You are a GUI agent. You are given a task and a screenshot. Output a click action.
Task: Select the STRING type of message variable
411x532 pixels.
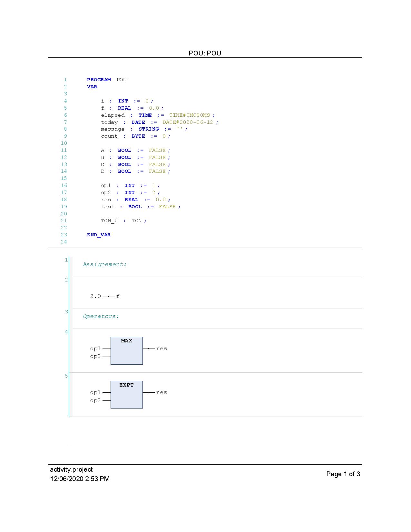click(x=149, y=129)
